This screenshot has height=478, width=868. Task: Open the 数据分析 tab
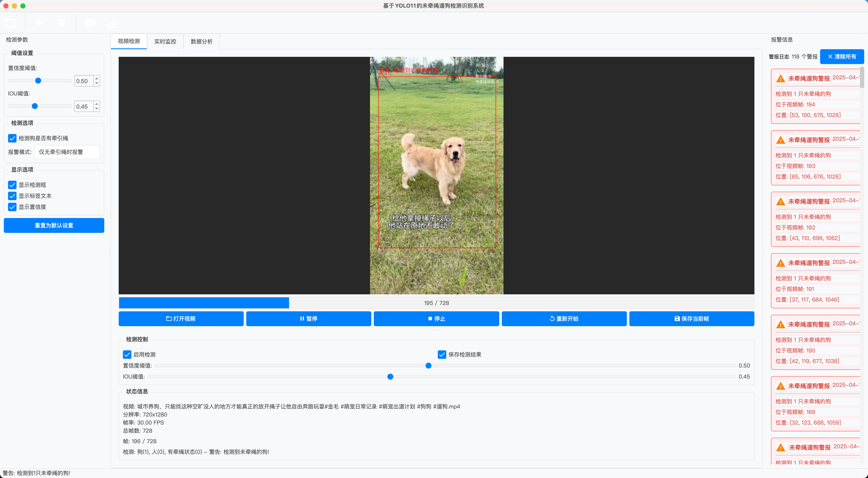coord(202,42)
